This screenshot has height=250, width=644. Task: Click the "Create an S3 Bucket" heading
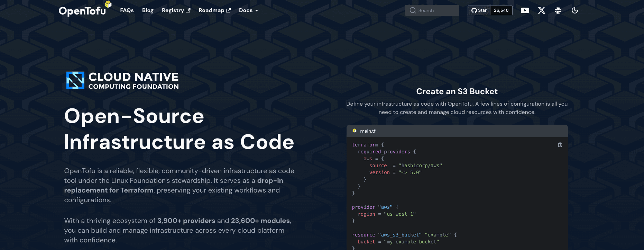pos(457,91)
